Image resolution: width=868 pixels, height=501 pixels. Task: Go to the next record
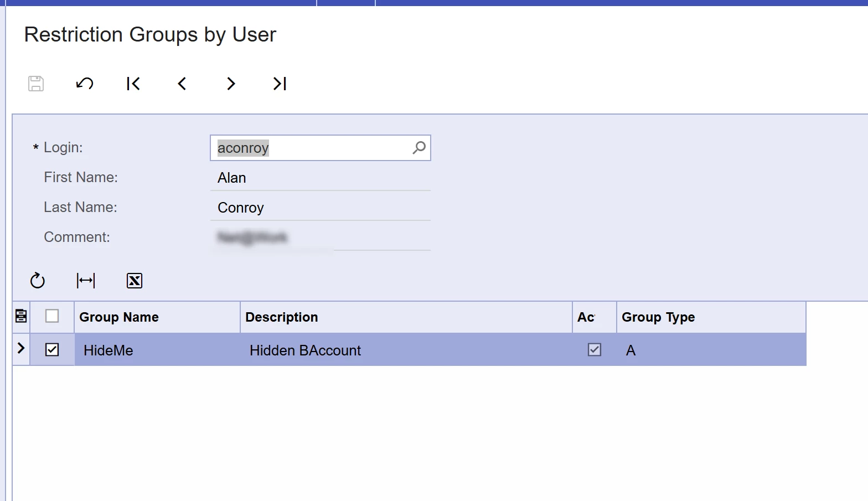click(x=231, y=84)
